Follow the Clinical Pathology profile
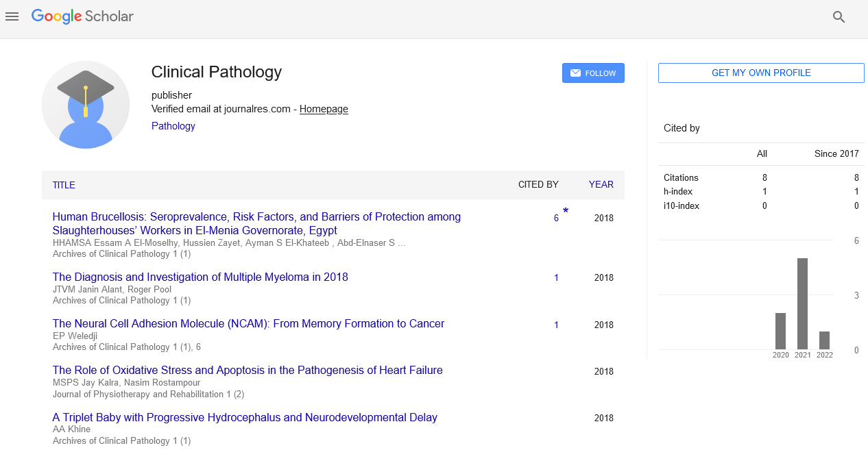The image size is (868, 450). [x=593, y=73]
